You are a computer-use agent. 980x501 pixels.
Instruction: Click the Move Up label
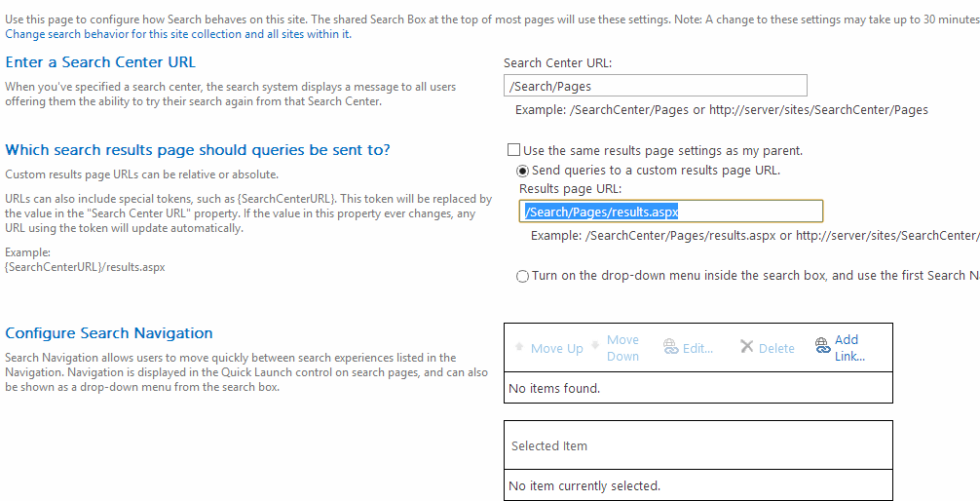point(557,348)
